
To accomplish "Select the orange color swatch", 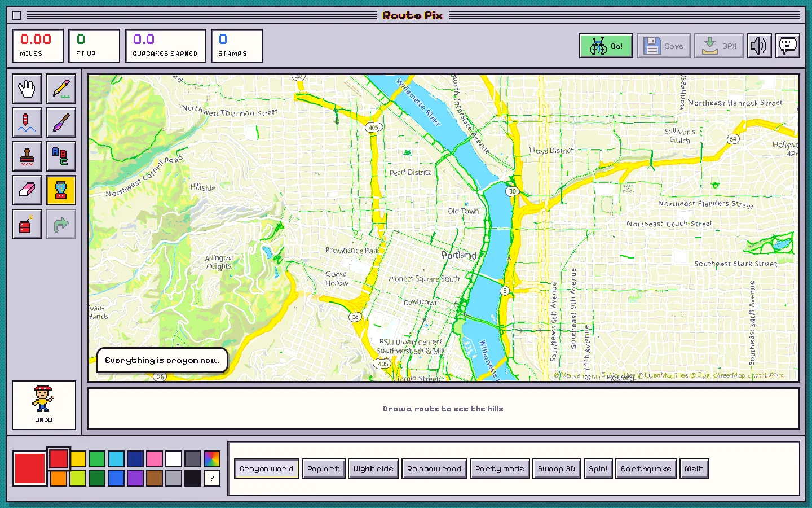I will (59, 478).
